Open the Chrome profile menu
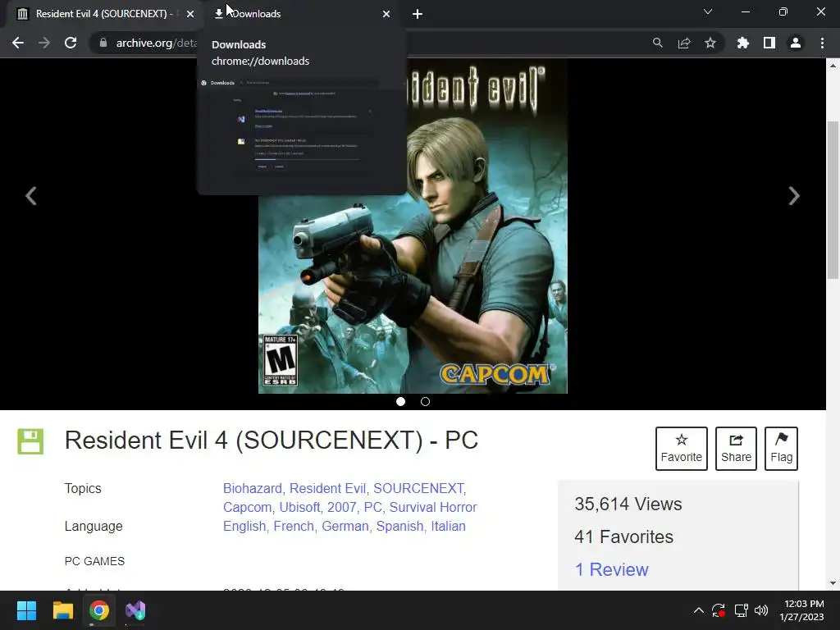The height and width of the screenshot is (630, 840). point(796,43)
